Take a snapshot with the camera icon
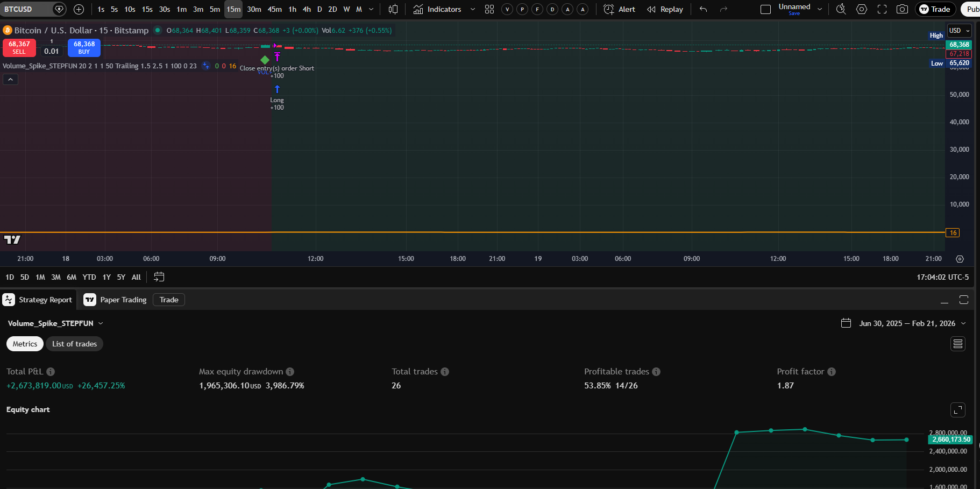 [903, 9]
